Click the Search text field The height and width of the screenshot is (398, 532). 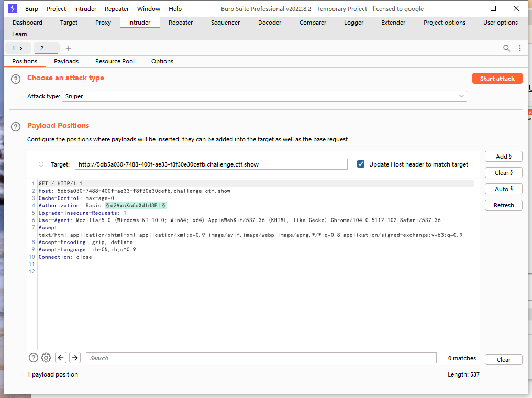point(261,358)
